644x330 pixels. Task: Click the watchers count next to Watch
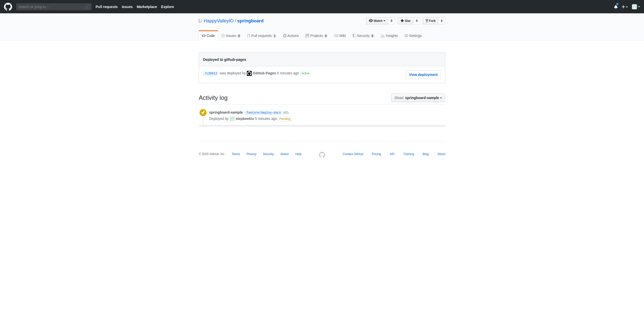point(391,21)
